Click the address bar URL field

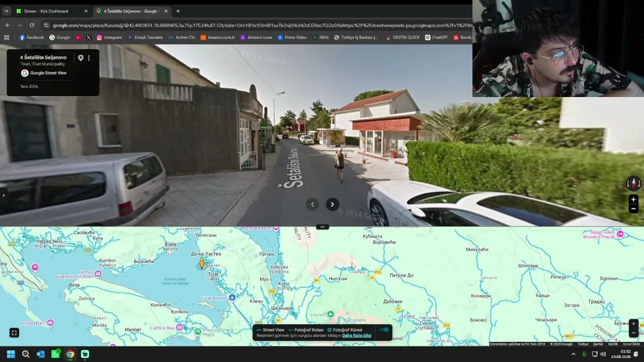[262, 25]
